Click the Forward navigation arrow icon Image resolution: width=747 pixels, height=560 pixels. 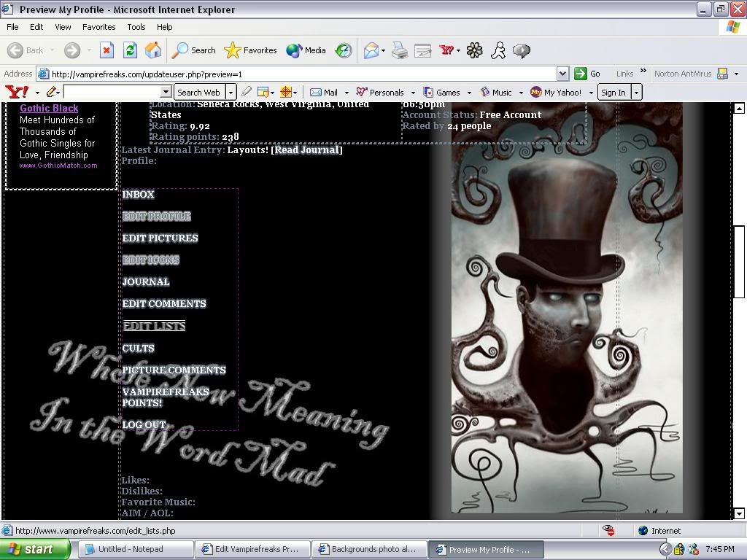click(72, 50)
